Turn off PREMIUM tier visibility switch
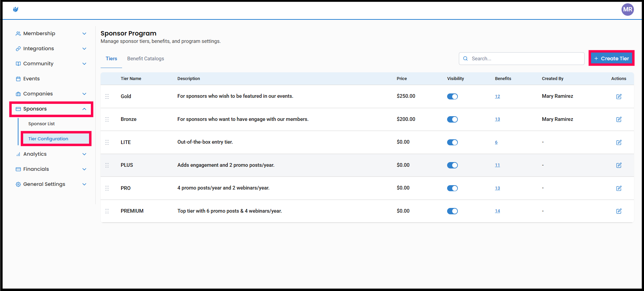This screenshot has height=291, width=644. [x=452, y=211]
